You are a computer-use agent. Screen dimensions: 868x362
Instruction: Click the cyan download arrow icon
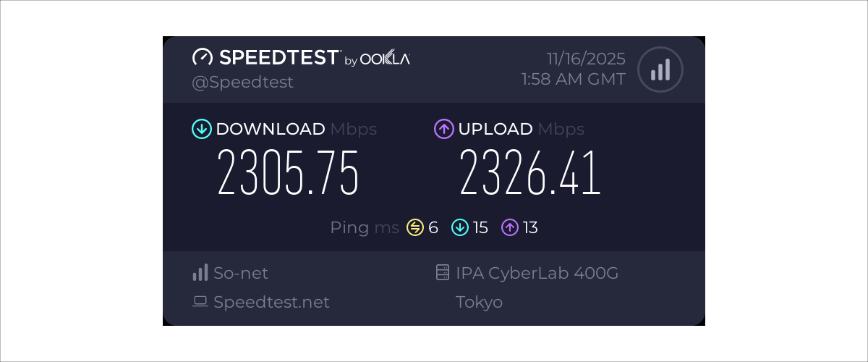201,129
